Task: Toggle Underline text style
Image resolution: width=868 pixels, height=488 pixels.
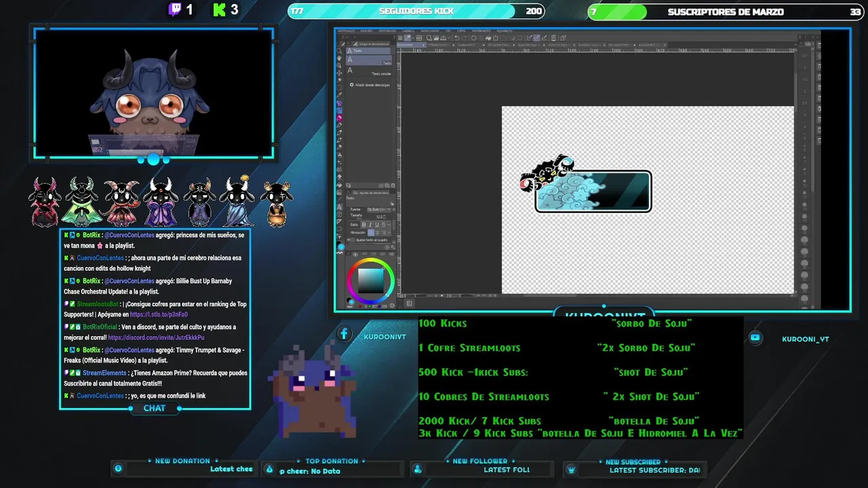Action: (377, 225)
